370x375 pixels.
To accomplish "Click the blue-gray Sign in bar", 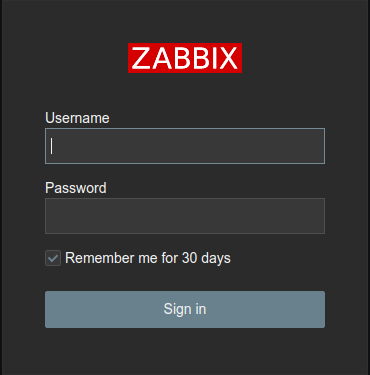I will point(185,309).
